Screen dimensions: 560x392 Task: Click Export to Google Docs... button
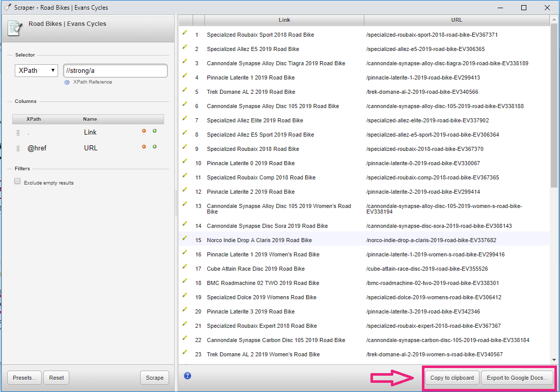517,378
